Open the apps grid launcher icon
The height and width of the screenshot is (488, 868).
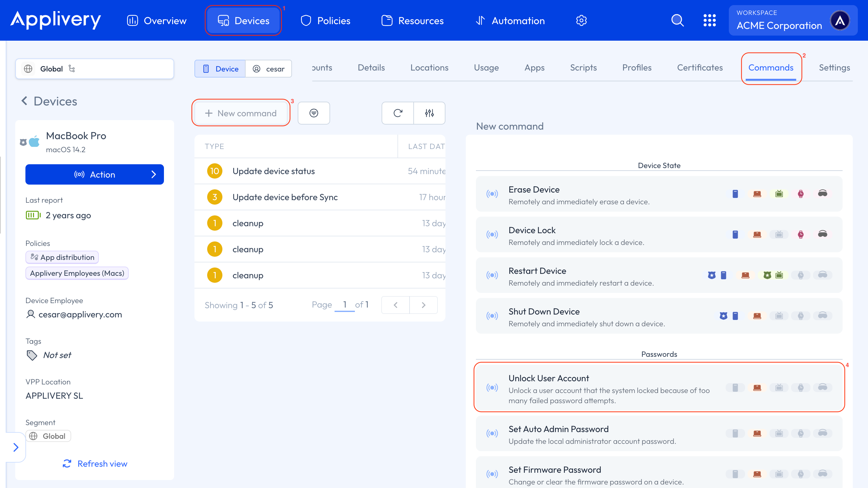[x=709, y=21]
